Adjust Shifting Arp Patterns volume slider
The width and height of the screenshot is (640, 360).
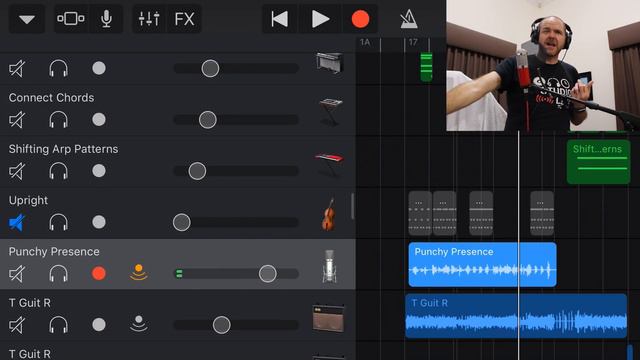197,171
